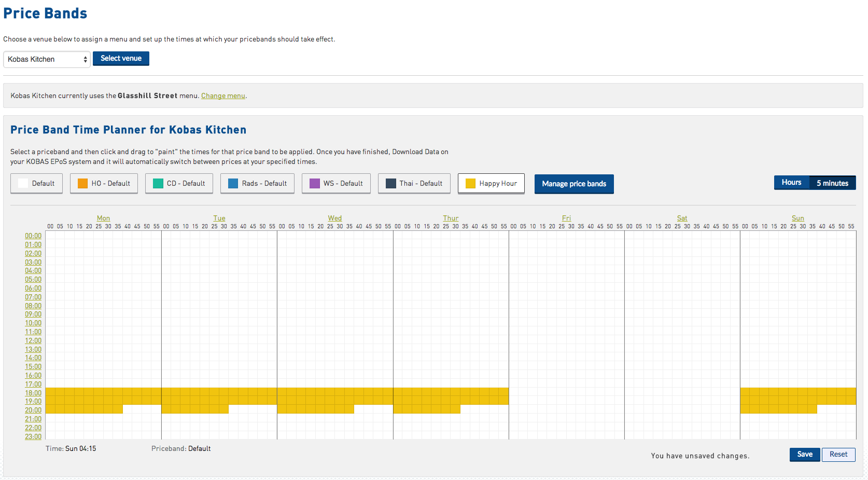Click the Sat day header link
Image resolution: width=868 pixels, height=480 pixels.
(x=682, y=218)
